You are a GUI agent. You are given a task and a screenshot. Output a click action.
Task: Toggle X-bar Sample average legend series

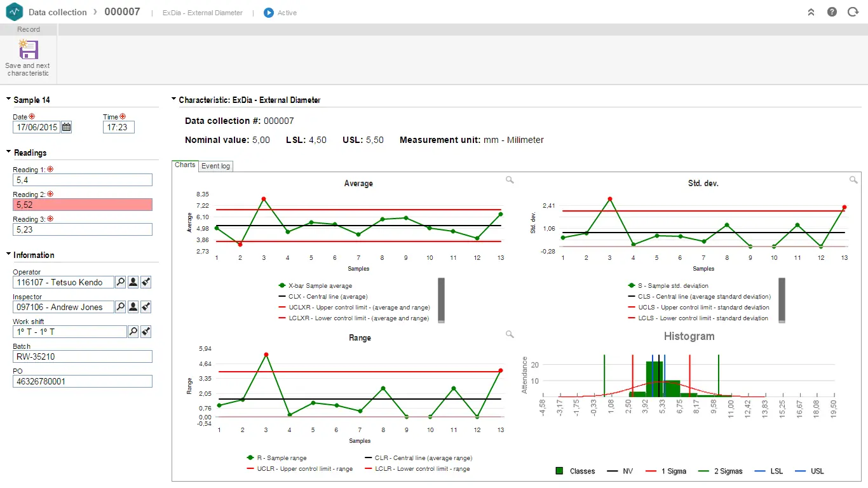[315, 286]
